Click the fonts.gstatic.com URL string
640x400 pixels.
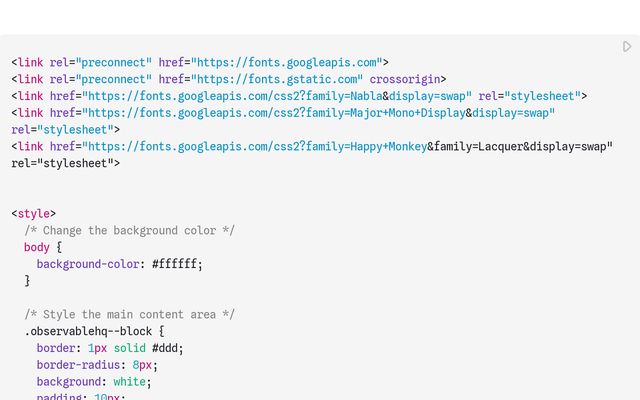277,79
